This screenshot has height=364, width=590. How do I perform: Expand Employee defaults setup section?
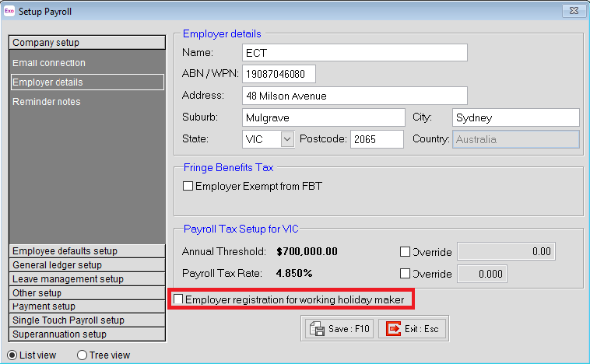point(87,250)
